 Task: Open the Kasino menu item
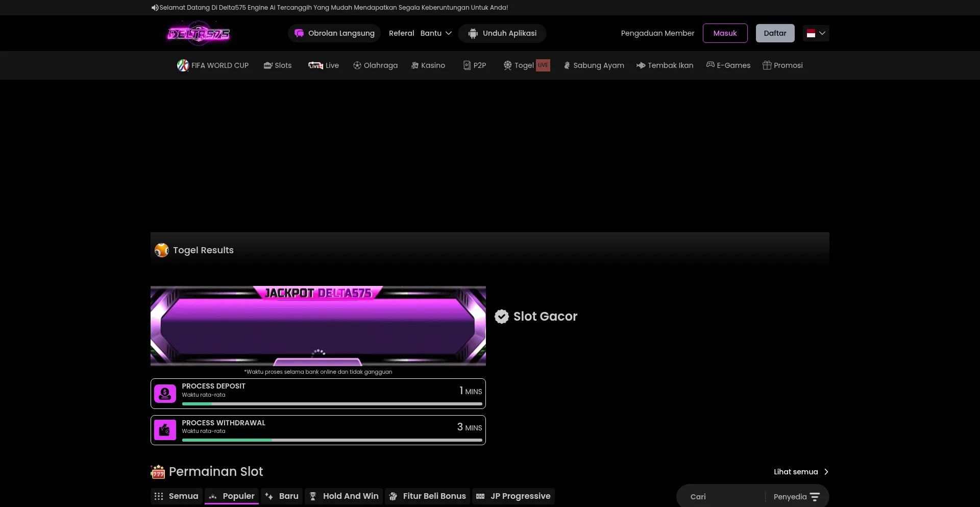(428, 65)
